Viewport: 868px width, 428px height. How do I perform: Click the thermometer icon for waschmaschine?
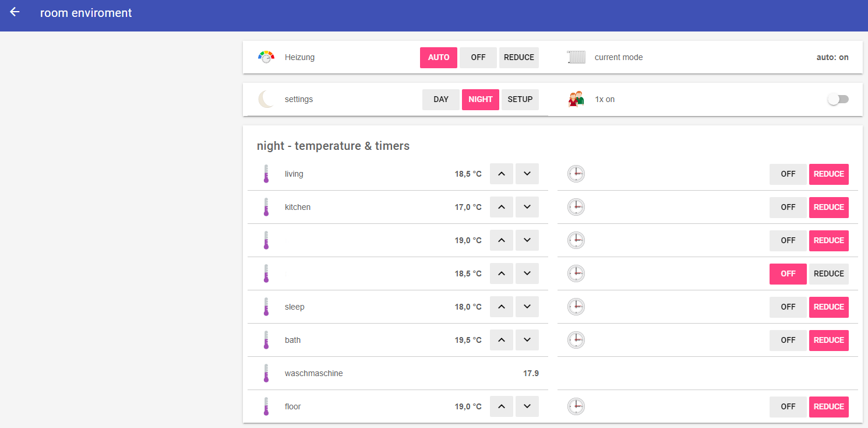(x=266, y=373)
